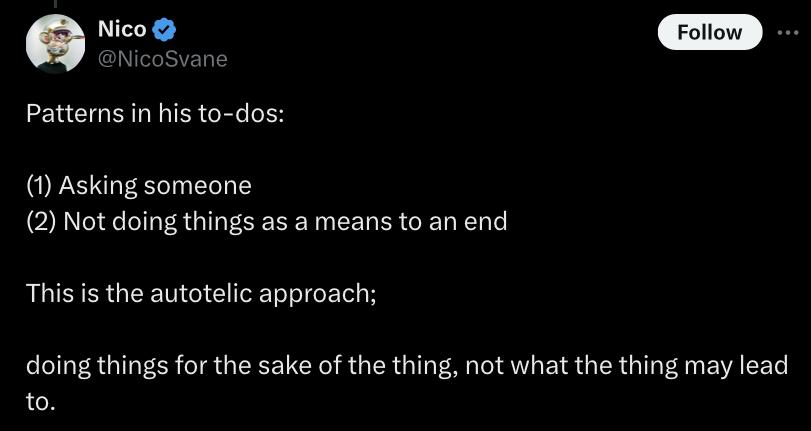The image size is (811, 431).
Task: Click the thread connector line above avatar
Action: (x=55, y=4)
